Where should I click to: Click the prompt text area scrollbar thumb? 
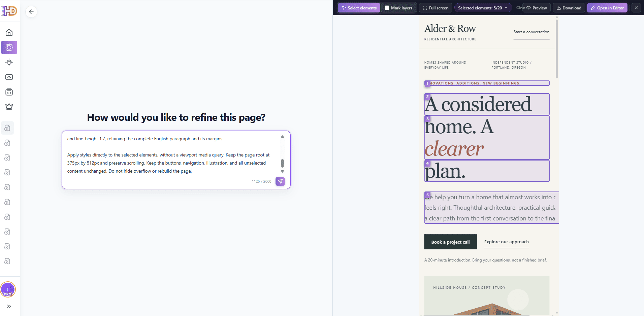pos(282,163)
